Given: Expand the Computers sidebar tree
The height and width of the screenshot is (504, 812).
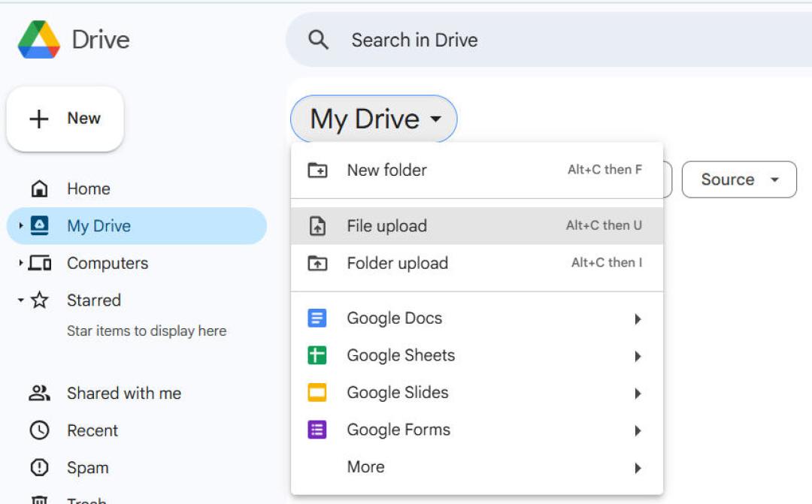Looking at the screenshot, I should pos(21,263).
